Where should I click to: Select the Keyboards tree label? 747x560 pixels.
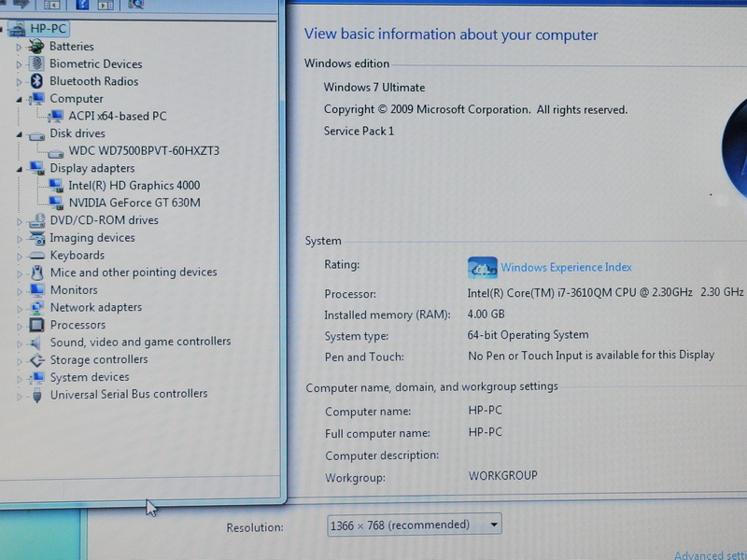(x=78, y=255)
